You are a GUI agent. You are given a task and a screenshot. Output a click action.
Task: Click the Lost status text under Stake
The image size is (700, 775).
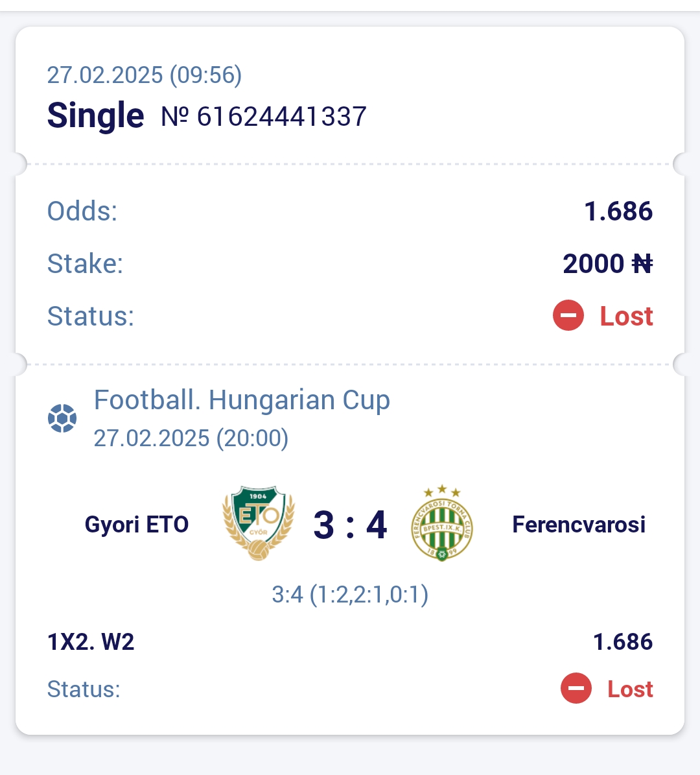tap(626, 316)
